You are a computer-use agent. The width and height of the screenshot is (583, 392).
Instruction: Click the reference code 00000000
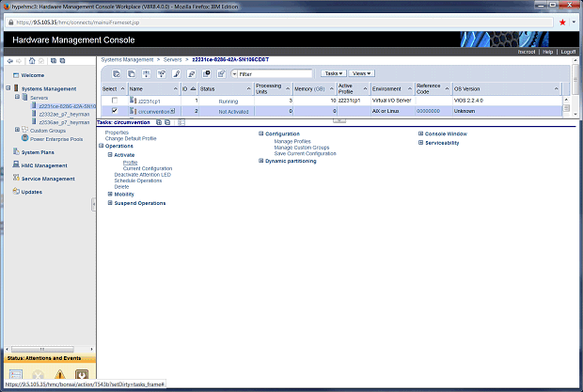pyautogui.click(x=428, y=111)
